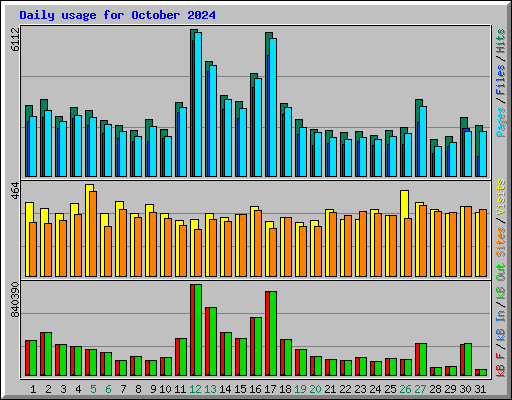Click the 6112 hits axis value
The width and height of the screenshot is (512, 400).
coord(15,39)
